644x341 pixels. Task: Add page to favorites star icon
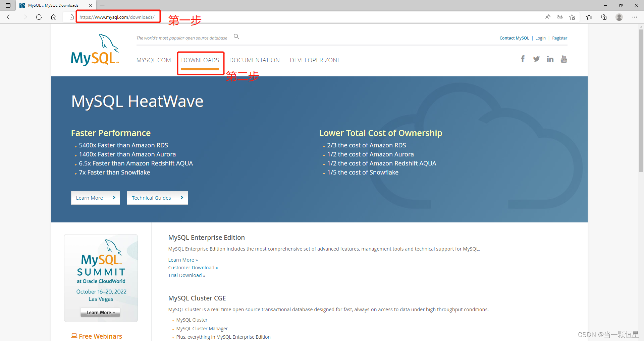pos(572,17)
